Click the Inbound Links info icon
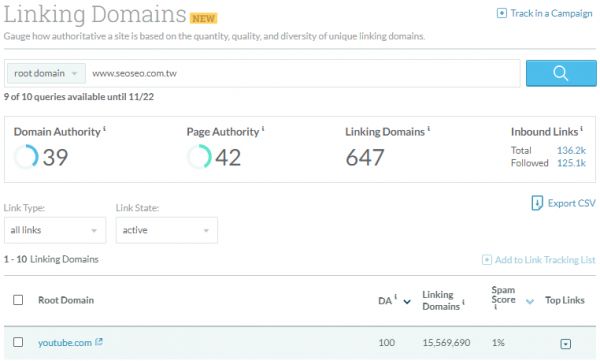This screenshot has width=600, height=361. (x=582, y=129)
